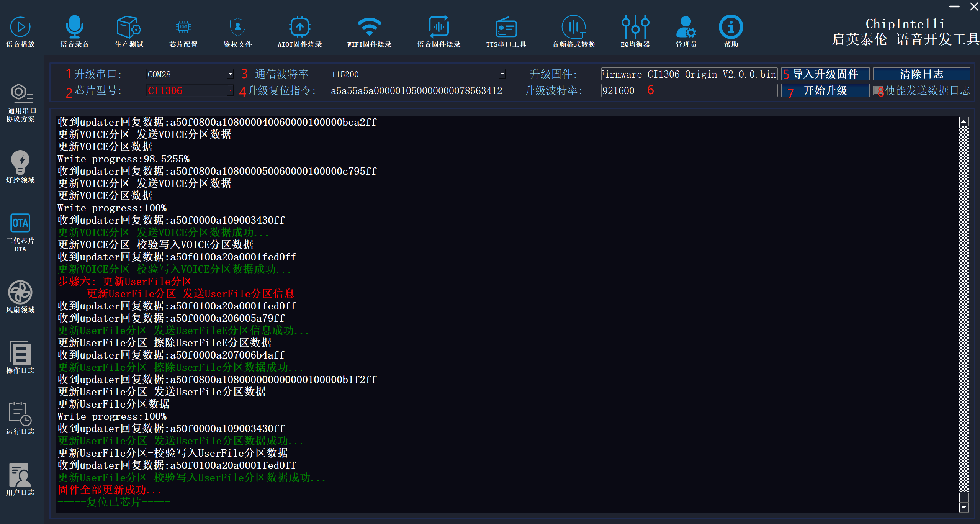980x524 pixels.
Task: Click the 清除日志 clear log button
Action: coord(921,74)
